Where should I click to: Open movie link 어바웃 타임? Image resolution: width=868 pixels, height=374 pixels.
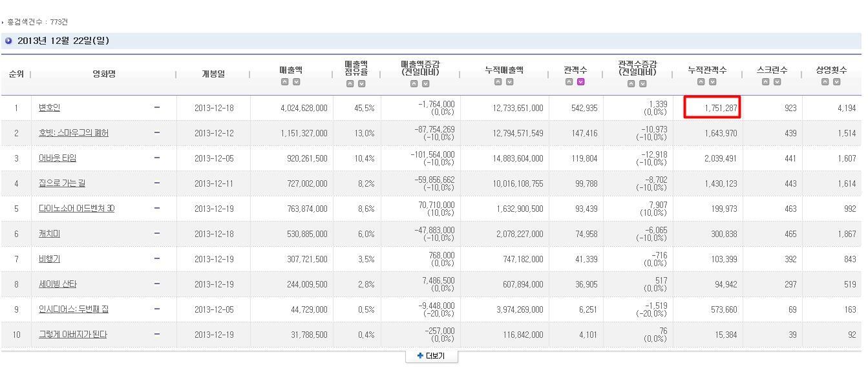coord(58,158)
